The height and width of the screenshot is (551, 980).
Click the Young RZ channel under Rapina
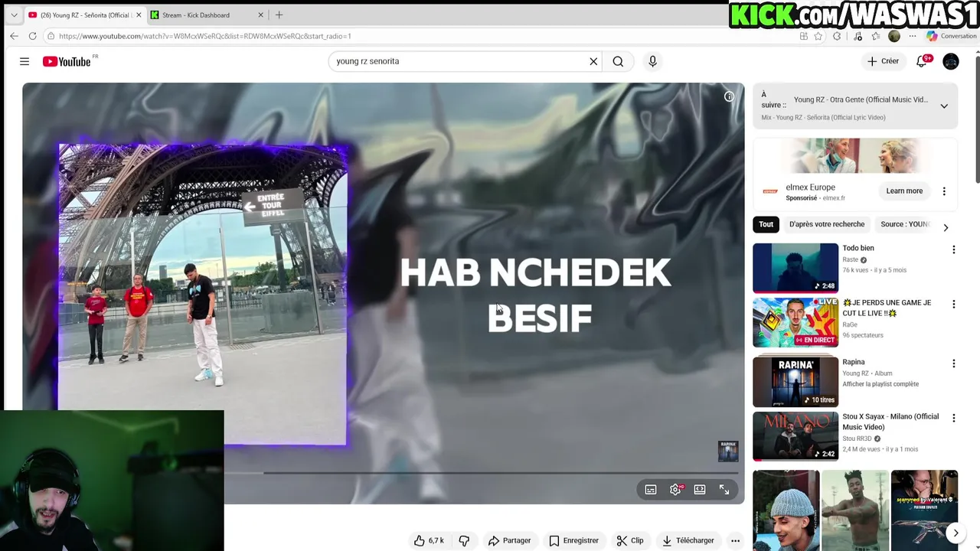point(855,373)
